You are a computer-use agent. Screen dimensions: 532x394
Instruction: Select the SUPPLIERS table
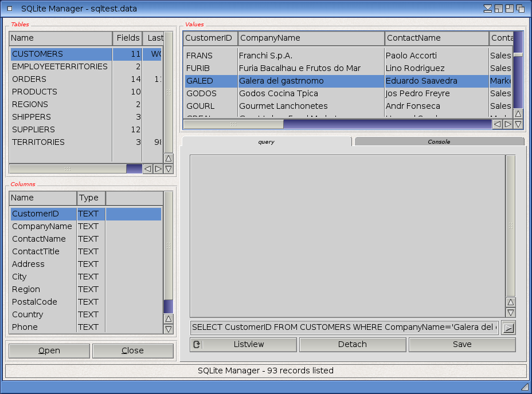click(x=85, y=129)
